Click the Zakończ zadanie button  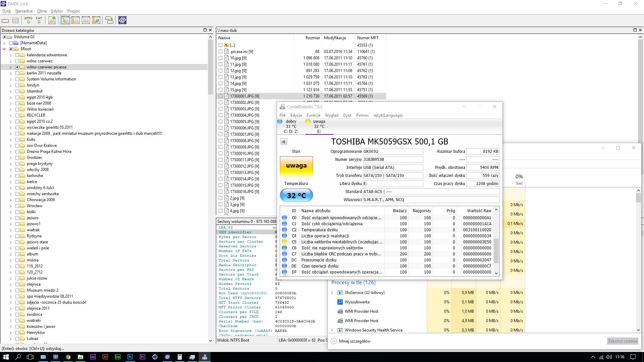click(x=623, y=341)
